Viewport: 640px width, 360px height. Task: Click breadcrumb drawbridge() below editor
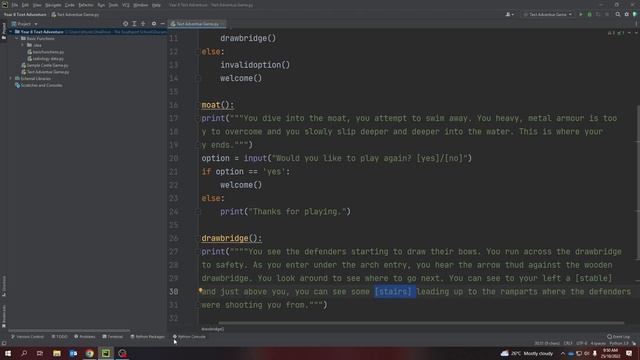tap(212, 329)
